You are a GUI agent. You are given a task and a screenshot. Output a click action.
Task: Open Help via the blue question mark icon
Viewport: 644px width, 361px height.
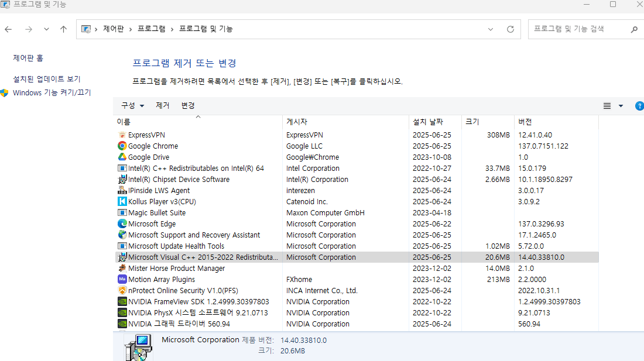pyautogui.click(x=639, y=106)
